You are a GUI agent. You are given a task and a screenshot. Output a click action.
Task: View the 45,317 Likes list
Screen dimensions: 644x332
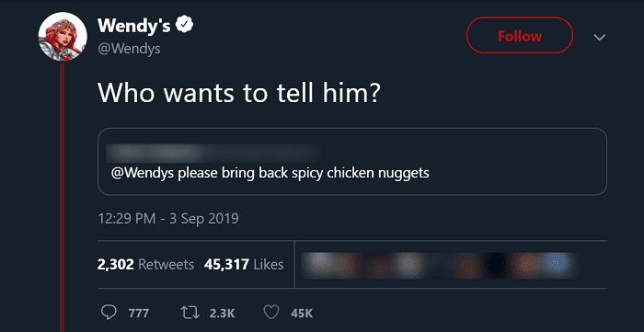244,264
